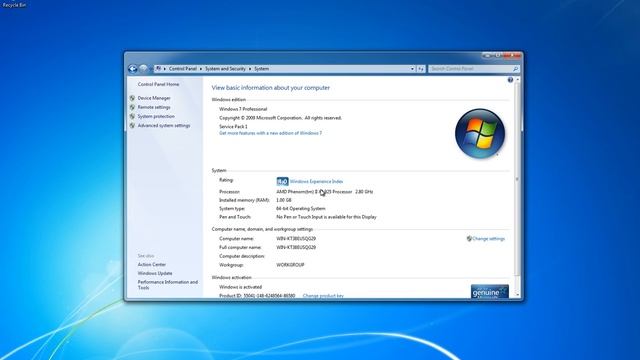640x360 pixels.
Task: Click the Forward navigation arrow
Action: [143, 69]
